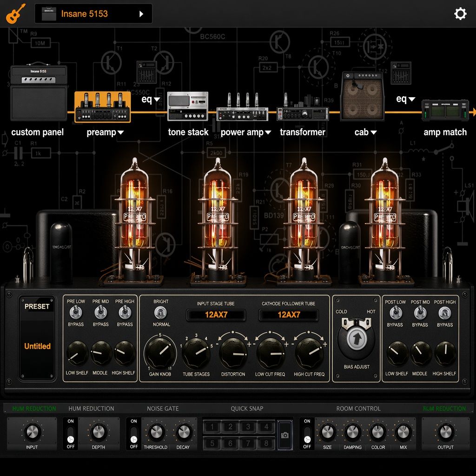This screenshot has width=476, height=476.
Task: Click the small EQ sliders icon above preamp eq
Action: coord(146,72)
